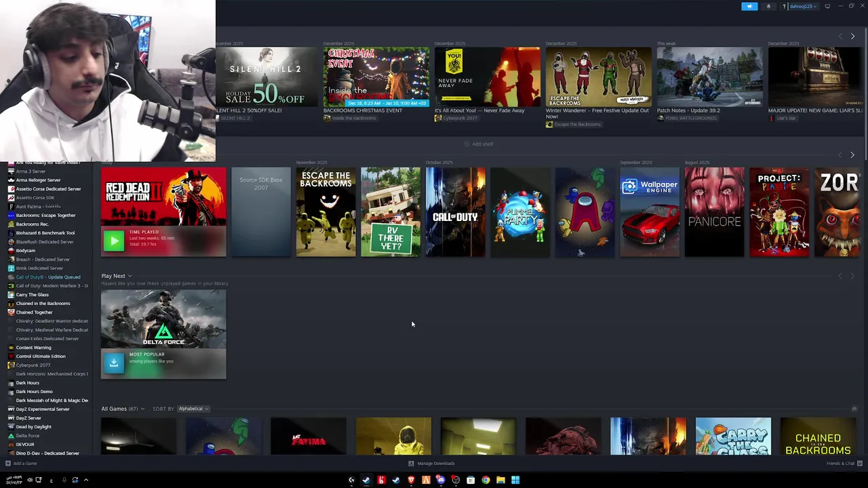Play Red Dead Redemption 2 with the green play button
This screenshot has height=488, width=868.
(114, 240)
